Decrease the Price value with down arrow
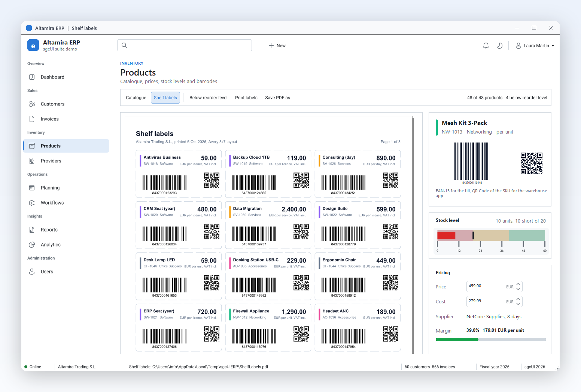Image resolution: width=581 pixels, height=392 pixels. tap(518, 289)
